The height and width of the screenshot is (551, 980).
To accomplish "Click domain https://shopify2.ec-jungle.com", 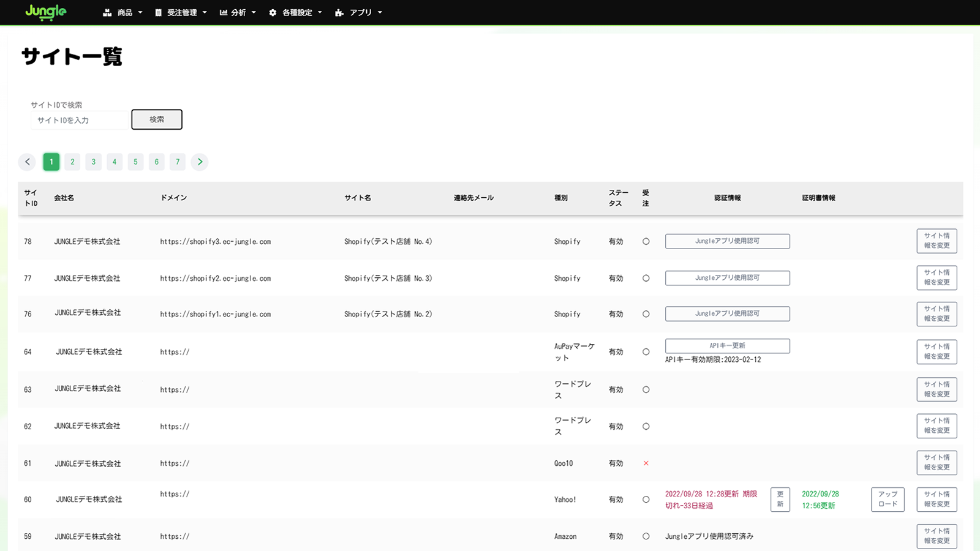I will [216, 279].
